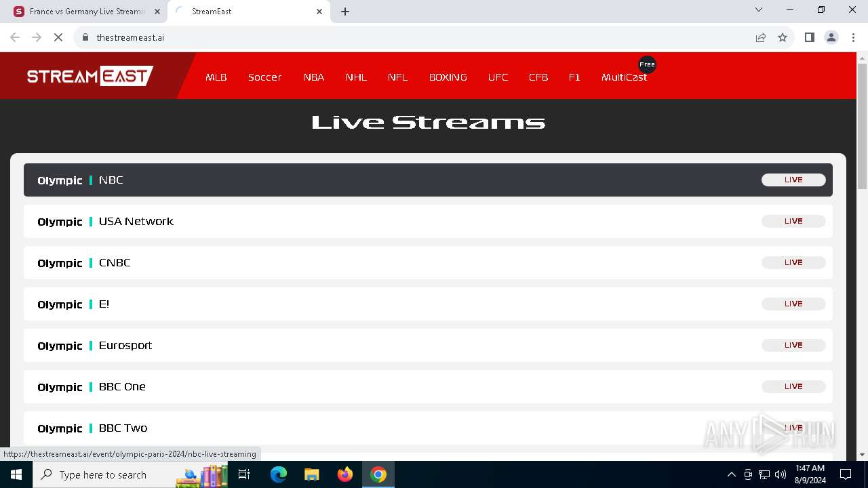
Task: Open the volume tray icon
Action: coord(781,474)
